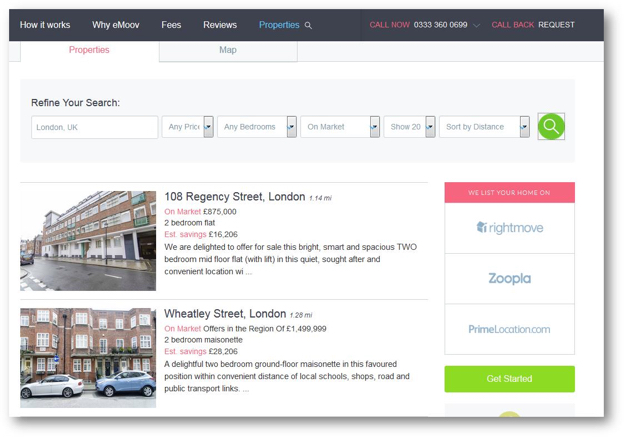The image size is (624, 437).
Task: Click the PrimeLocation.com logo
Action: [509, 329]
